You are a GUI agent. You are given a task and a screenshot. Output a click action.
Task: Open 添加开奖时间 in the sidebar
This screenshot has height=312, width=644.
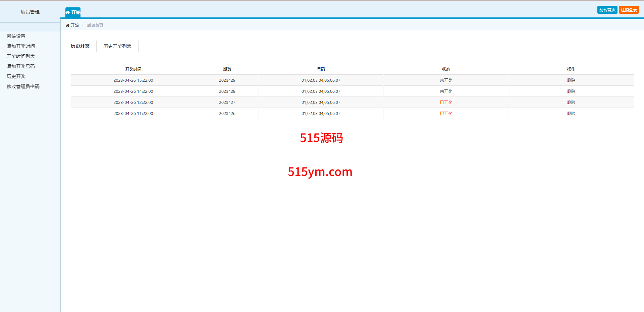[21, 46]
